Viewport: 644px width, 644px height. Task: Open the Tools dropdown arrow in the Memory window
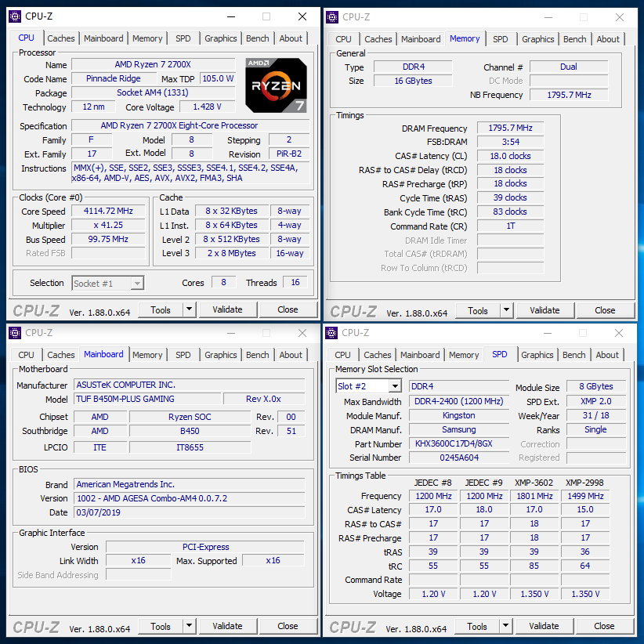506,310
